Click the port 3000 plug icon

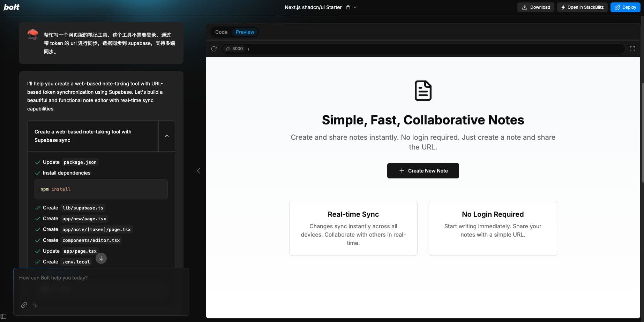coord(228,49)
